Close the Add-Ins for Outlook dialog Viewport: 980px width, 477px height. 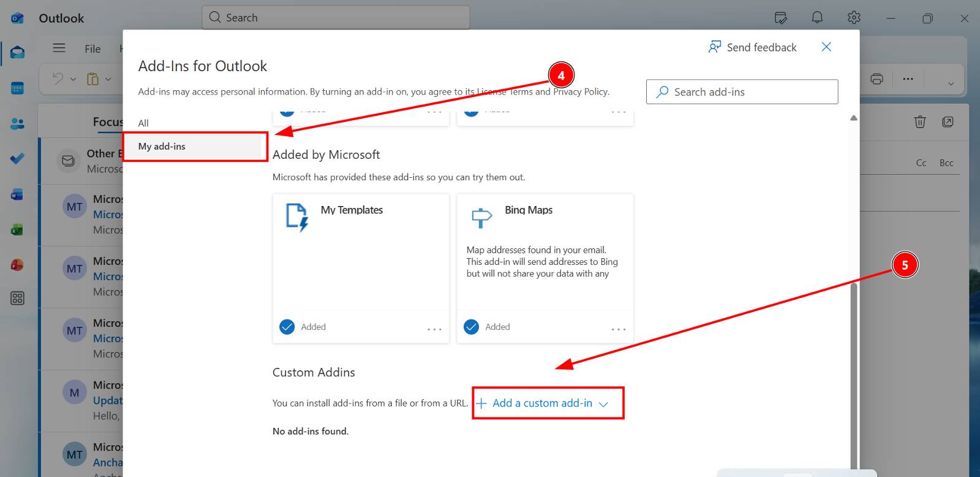tap(826, 47)
